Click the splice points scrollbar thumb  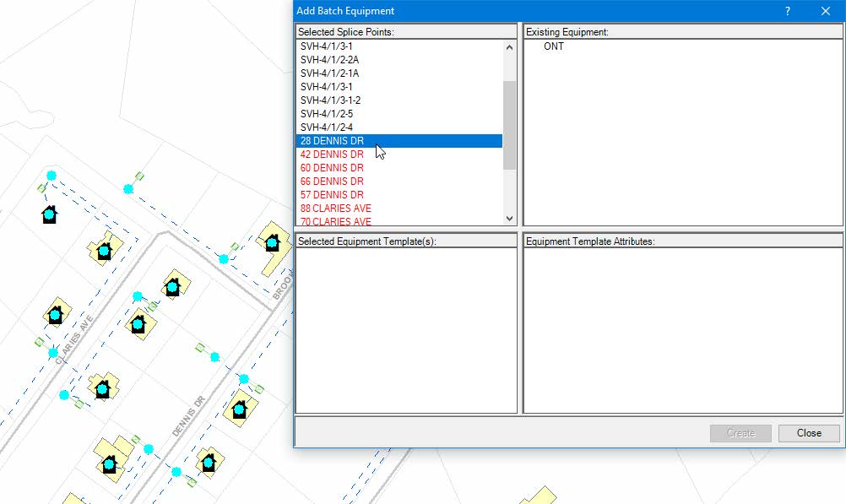[509, 125]
